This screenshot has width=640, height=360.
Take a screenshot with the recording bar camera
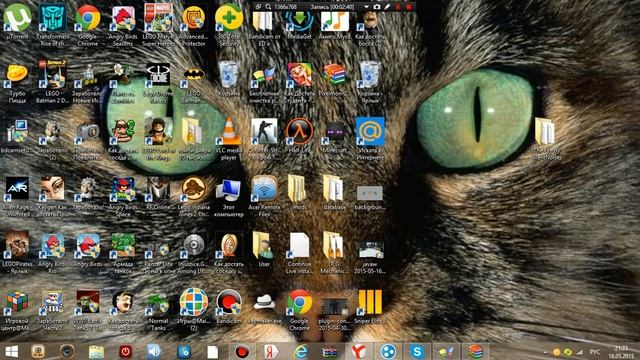point(377,7)
